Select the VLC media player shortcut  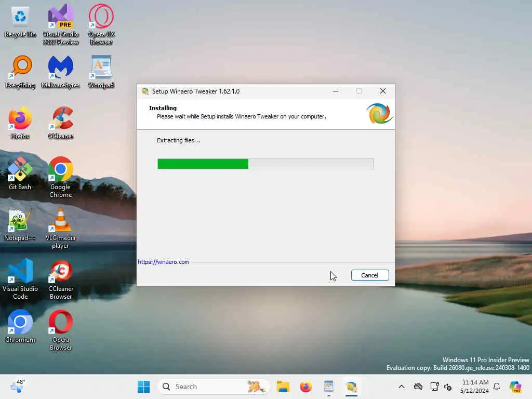point(61,229)
